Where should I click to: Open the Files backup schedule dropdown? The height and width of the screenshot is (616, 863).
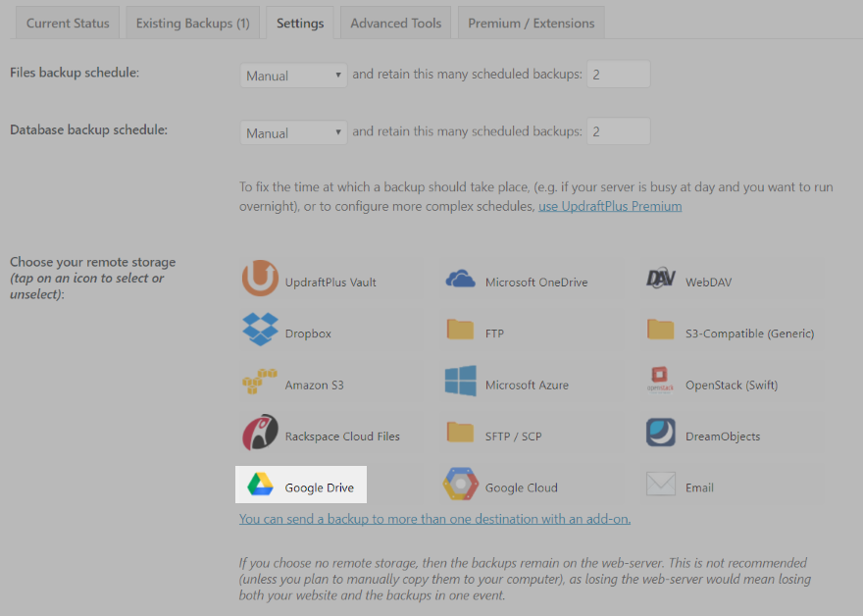tap(293, 76)
